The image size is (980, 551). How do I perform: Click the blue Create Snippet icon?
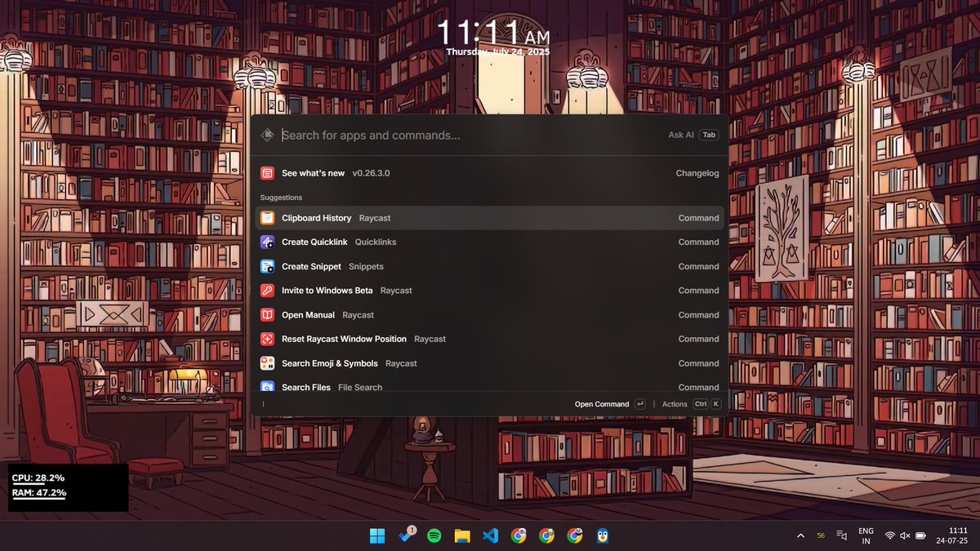click(267, 266)
